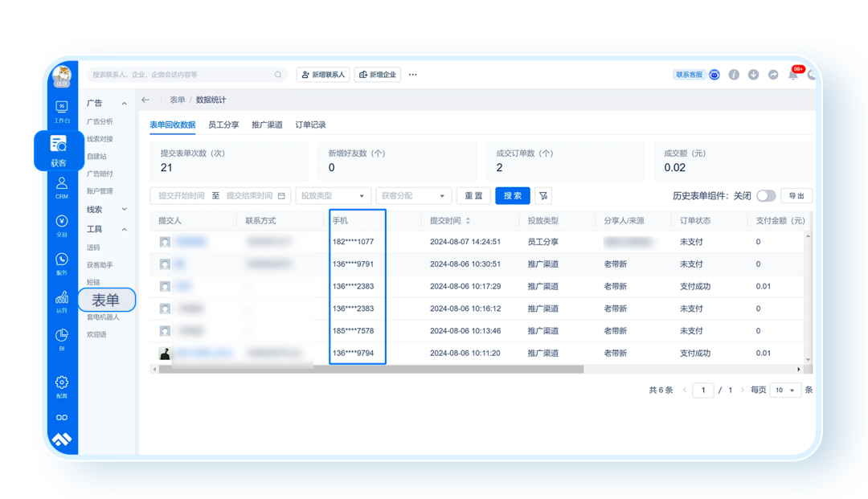The width and height of the screenshot is (868, 499).
Task: Click the 新增企业 button
Action: click(x=378, y=75)
